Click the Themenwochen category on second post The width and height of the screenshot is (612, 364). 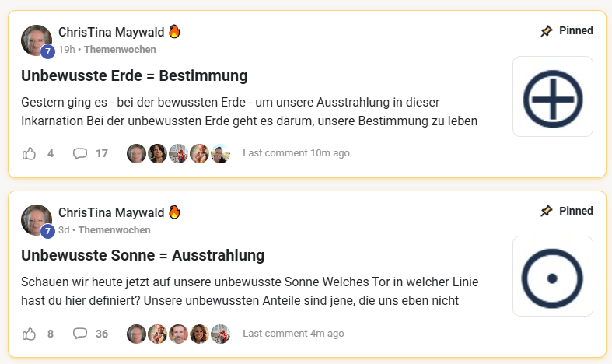click(114, 230)
